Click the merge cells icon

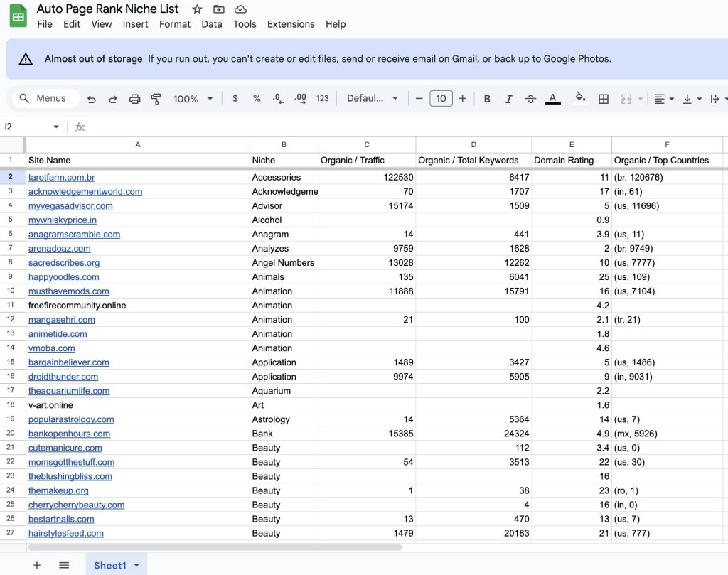click(x=626, y=99)
